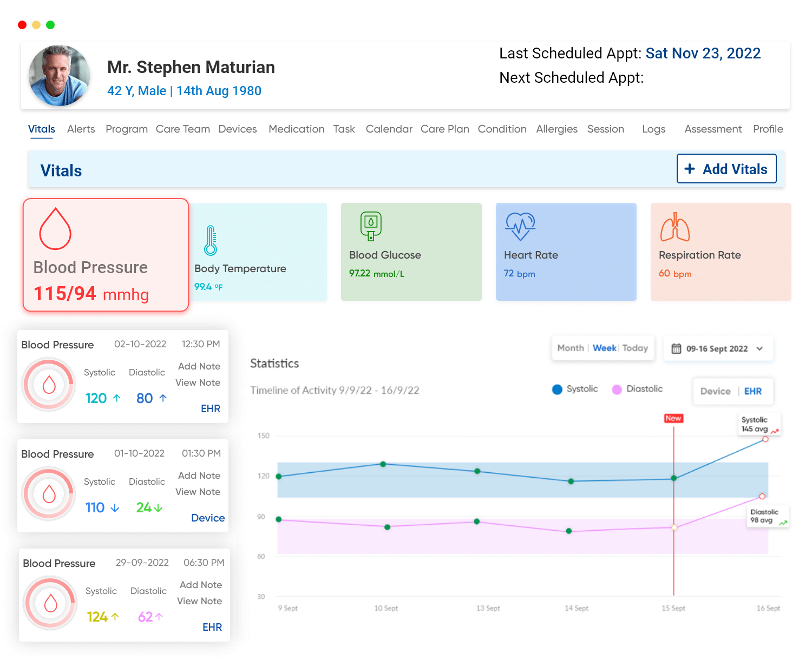Open the 09-16 Sept 2022 date dropdown
Image resolution: width=812 pixels, height=660 pixels.
pyautogui.click(x=718, y=348)
